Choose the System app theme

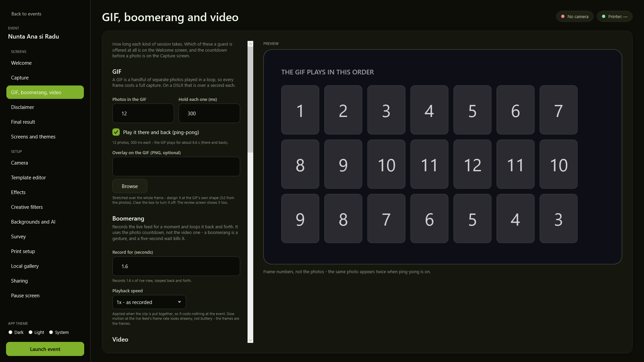(x=51, y=332)
